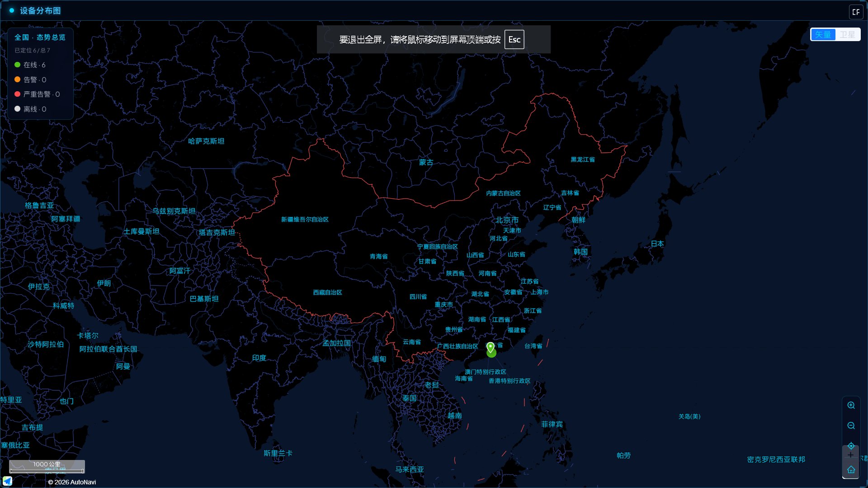Viewport: 868px width, 488px height.
Task: Click the 辽宁省 map label
Action: (x=552, y=207)
